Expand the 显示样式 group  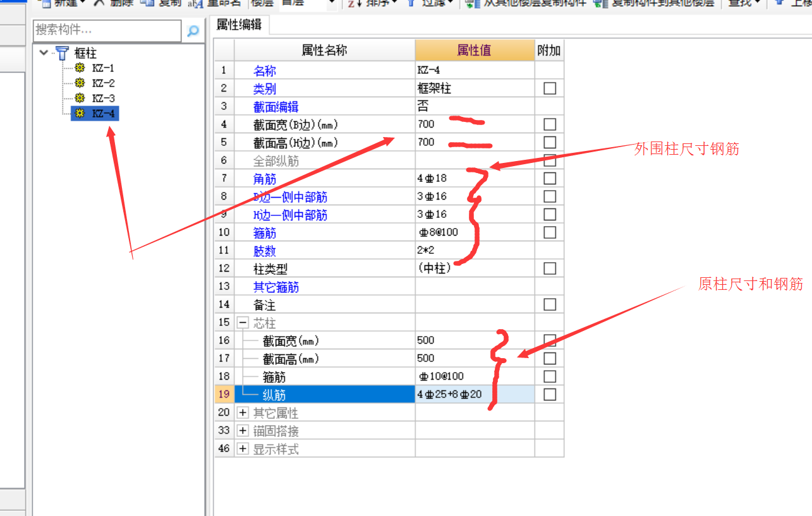(x=243, y=449)
